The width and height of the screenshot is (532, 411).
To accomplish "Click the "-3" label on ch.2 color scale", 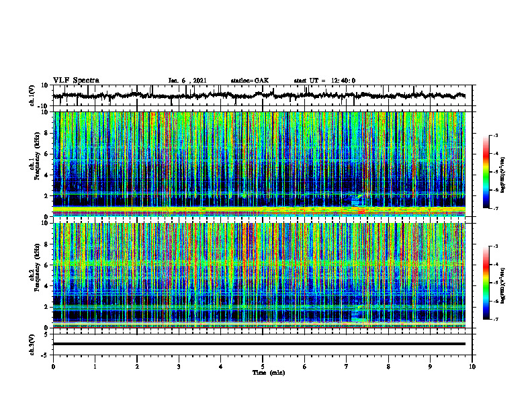I will coord(495,246).
